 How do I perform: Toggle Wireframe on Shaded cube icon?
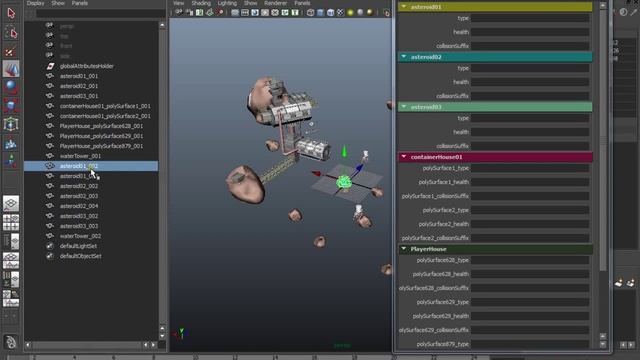[x=331, y=13]
